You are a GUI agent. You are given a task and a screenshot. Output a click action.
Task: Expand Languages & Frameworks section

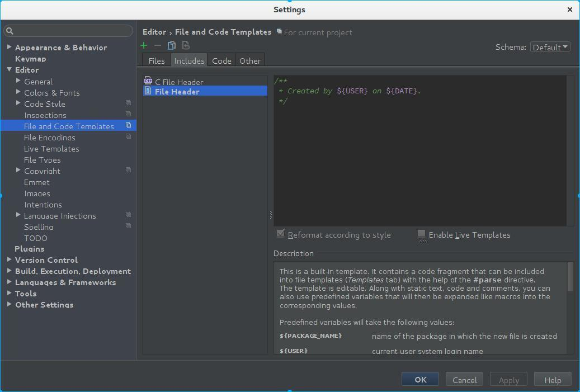10,282
